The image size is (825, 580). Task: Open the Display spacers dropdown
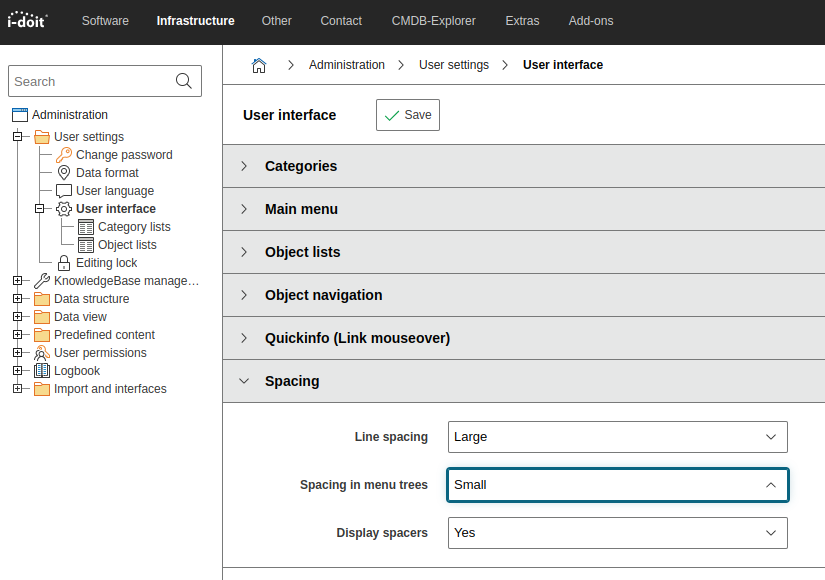pos(618,533)
